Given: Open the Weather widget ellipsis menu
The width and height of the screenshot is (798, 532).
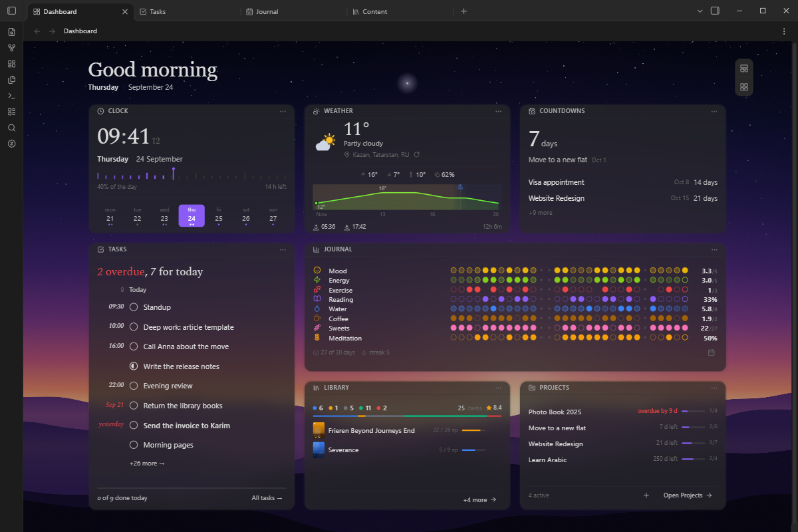Looking at the screenshot, I should coord(499,111).
